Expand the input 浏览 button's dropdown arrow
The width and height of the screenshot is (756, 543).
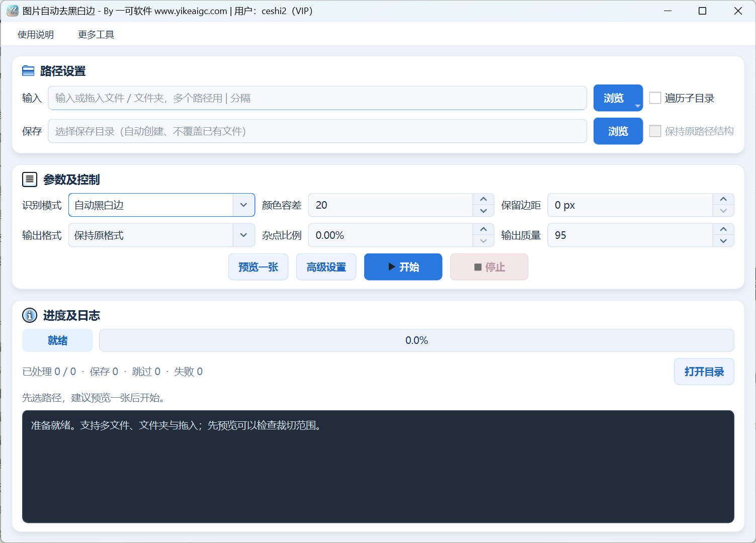[637, 106]
